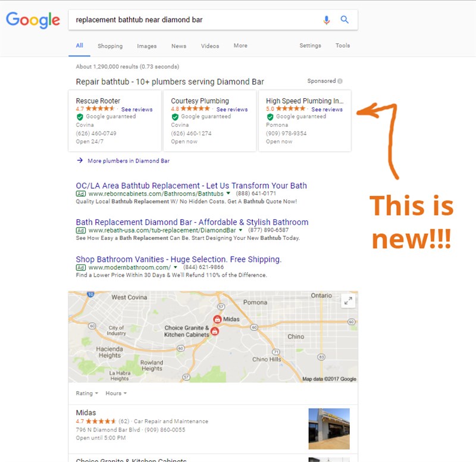
Task: Switch to the Shopping tab
Action: [110, 46]
